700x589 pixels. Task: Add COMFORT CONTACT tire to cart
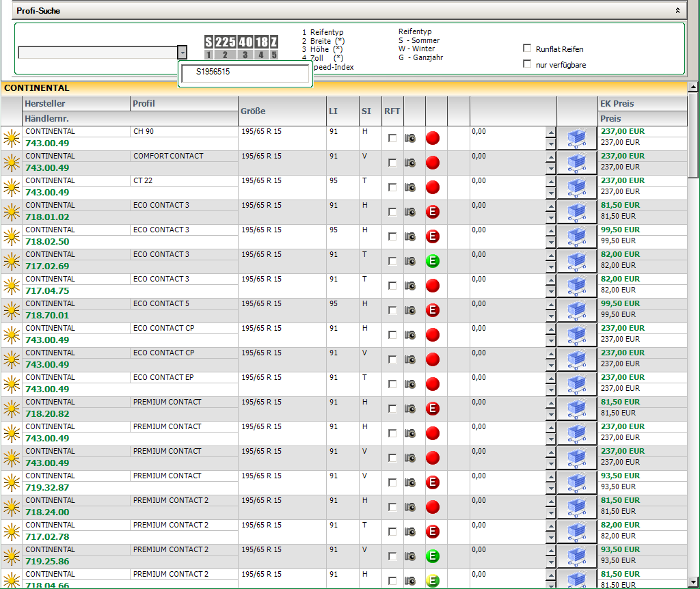(x=577, y=163)
